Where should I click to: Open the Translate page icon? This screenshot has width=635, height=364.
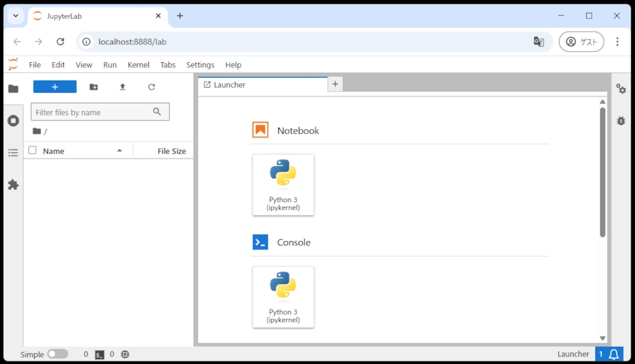pyautogui.click(x=538, y=42)
